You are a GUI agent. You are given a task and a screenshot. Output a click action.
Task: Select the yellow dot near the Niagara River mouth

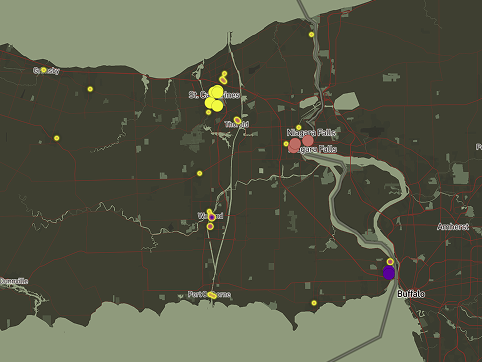tap(311, 34)
